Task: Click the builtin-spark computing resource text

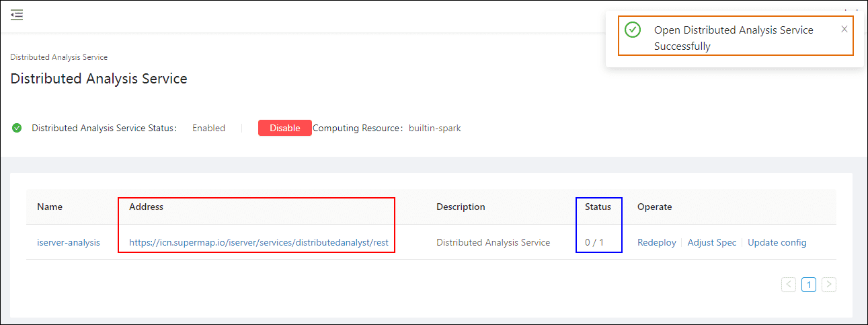Action: [434, 128]
